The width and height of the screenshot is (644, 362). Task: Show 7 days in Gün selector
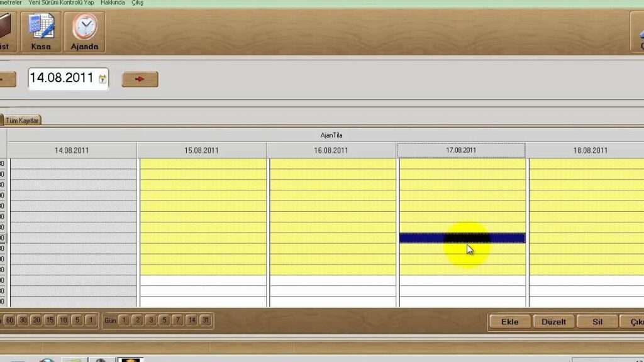tap(178, 321)
